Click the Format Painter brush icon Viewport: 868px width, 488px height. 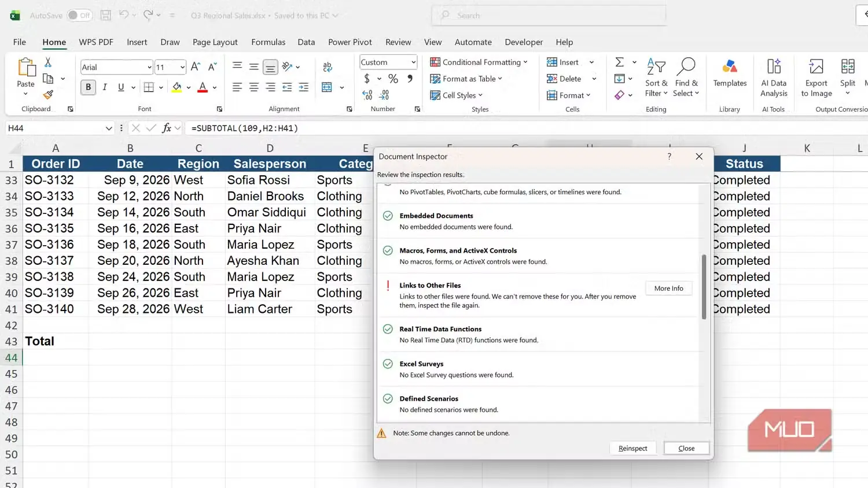(x=48, y=94)
